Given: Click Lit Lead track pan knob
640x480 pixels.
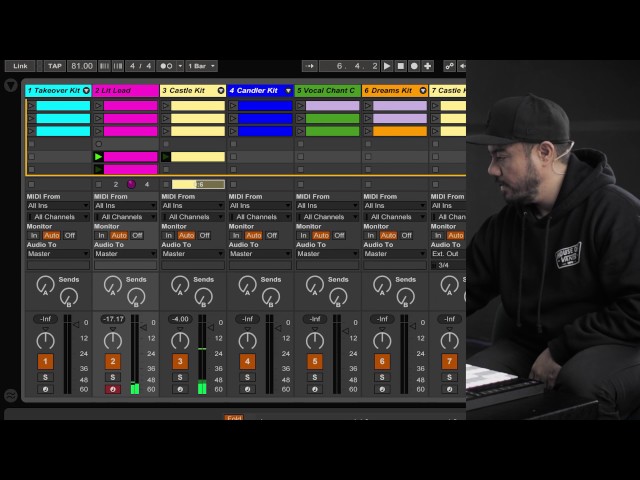Looking at the screenshot, I should coord(113,340).
